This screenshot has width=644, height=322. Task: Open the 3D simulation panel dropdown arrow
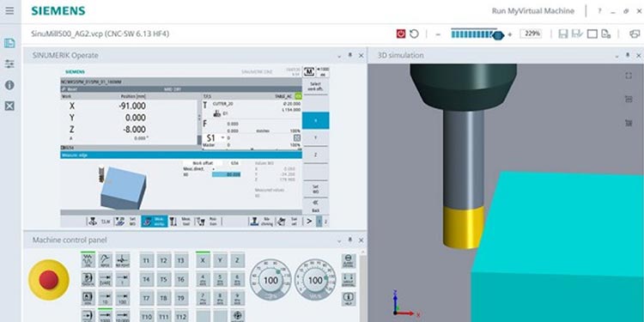tap(617, 56)
